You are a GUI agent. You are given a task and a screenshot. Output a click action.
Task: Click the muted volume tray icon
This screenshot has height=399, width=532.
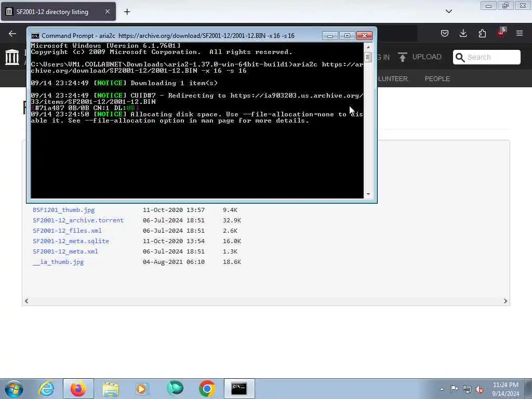tap(480, 389)
